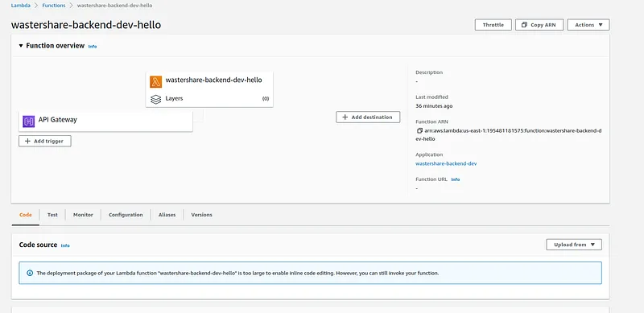The height and width of the screenshot is (313, 644).
Task: Collapse the Function overview section
Action: (x=21, y=46)
